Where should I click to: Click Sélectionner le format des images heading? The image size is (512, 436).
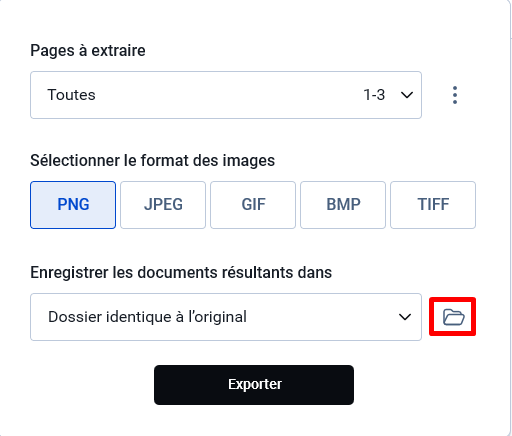tap(153, 160)
